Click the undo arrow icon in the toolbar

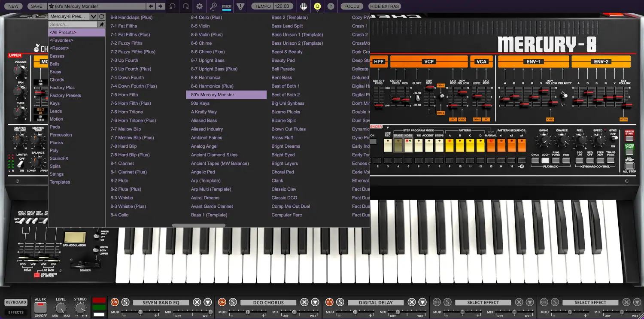[172, 6]
